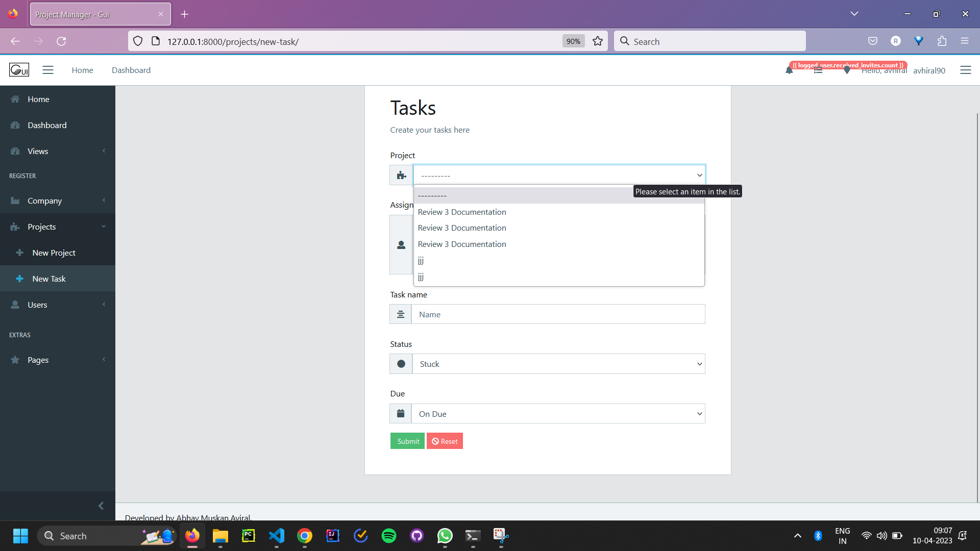Open the hamburger menu in top-right corner
980x551 pixels.
tap(966, 70)
